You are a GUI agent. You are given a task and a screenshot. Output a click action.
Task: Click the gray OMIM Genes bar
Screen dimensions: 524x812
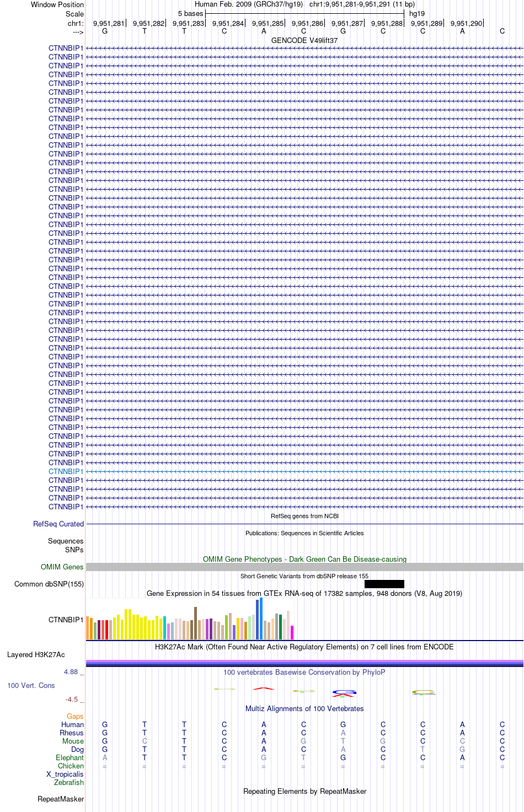point(304,567)
